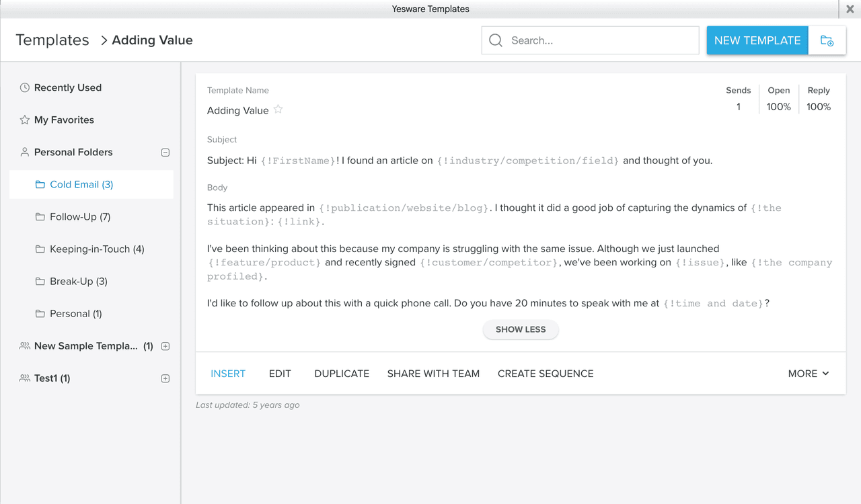Screen dimensions: 861x504
Task: Click the Follow-Up folder icon
Action: coord(40,216)
